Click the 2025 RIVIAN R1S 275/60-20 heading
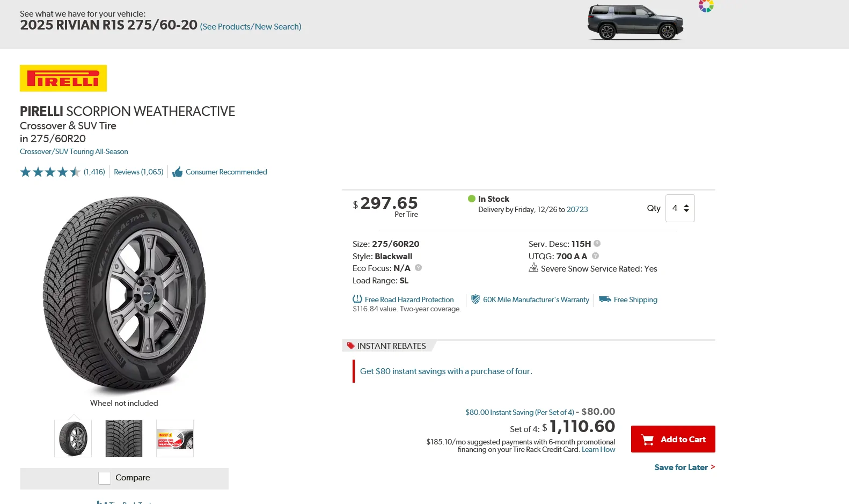Image resolution: width=849 pixels, height=504 pixels. tap(109, 25)
